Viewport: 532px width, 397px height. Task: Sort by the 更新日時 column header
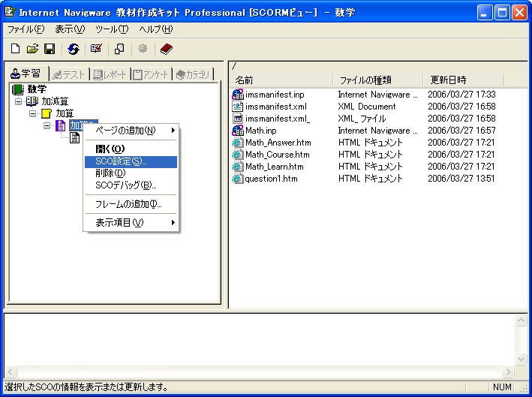pyautogui.click(x=464, y=80)
